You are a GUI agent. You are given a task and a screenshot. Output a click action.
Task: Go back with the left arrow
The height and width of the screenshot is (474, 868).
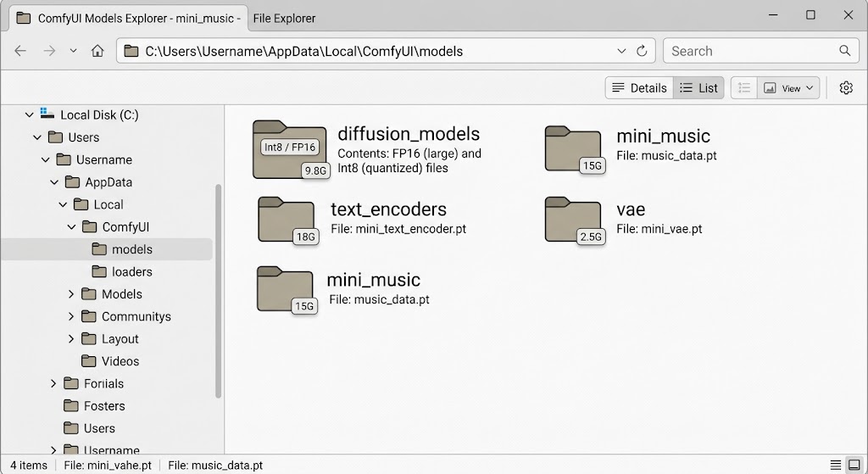pos(20,51)
